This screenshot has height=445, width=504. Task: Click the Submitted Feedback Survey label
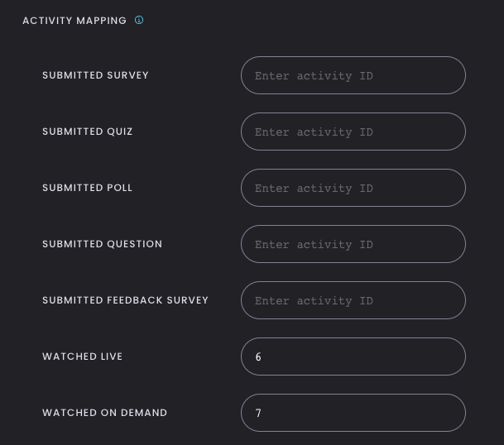[125, 300]
